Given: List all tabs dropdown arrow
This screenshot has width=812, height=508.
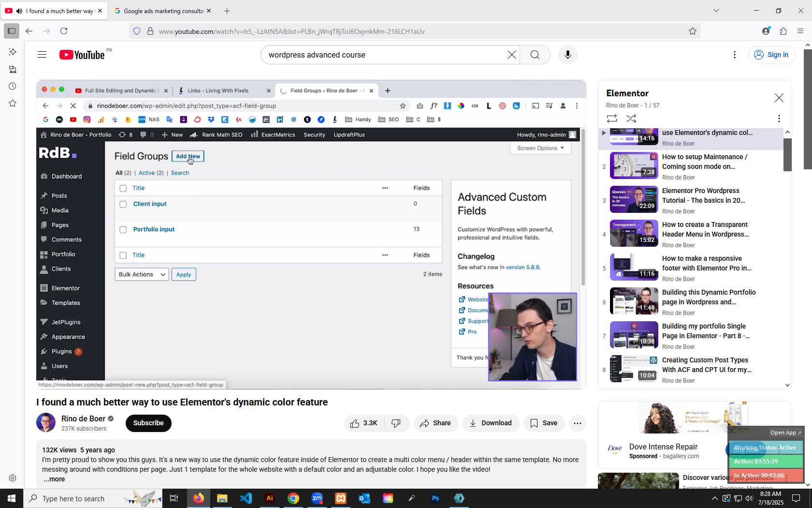Looking at the screenshot, I should (716, 11).
